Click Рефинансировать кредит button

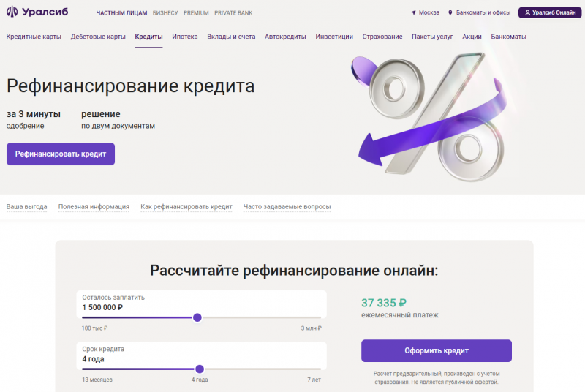click(61, 154)
